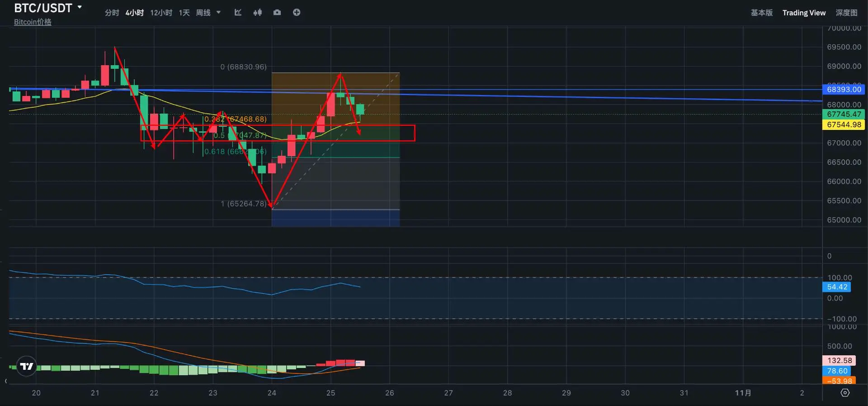Select the 12小时 chart interval

[161, 13]
